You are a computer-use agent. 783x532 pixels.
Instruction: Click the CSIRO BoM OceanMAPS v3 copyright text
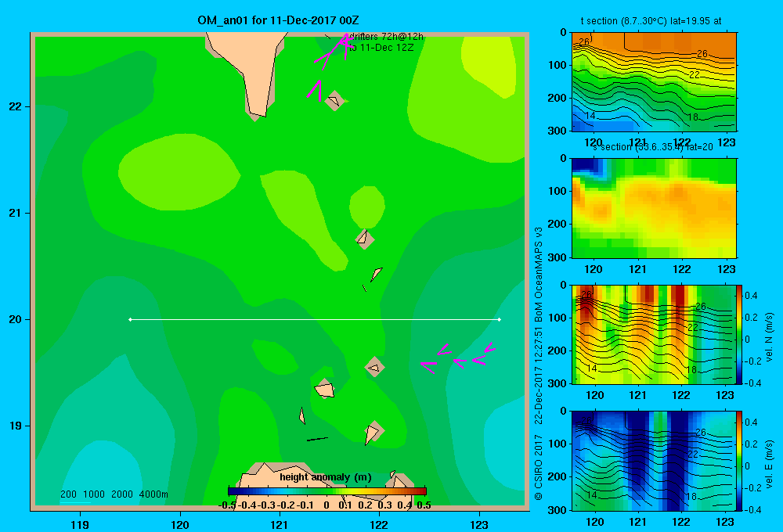click(x=539, y=363)
